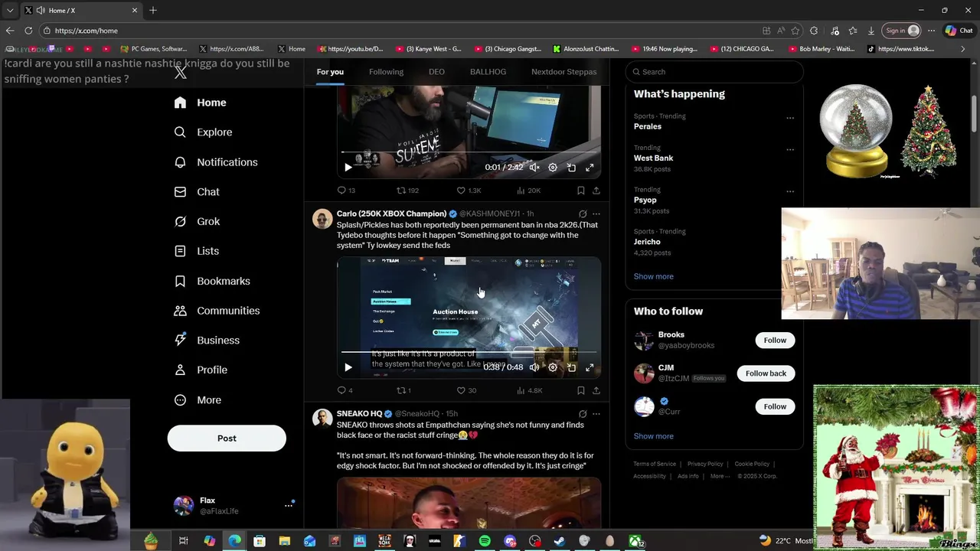Click the Edge address bar
The image size is (980, 551).
click(x=398, y=31)
